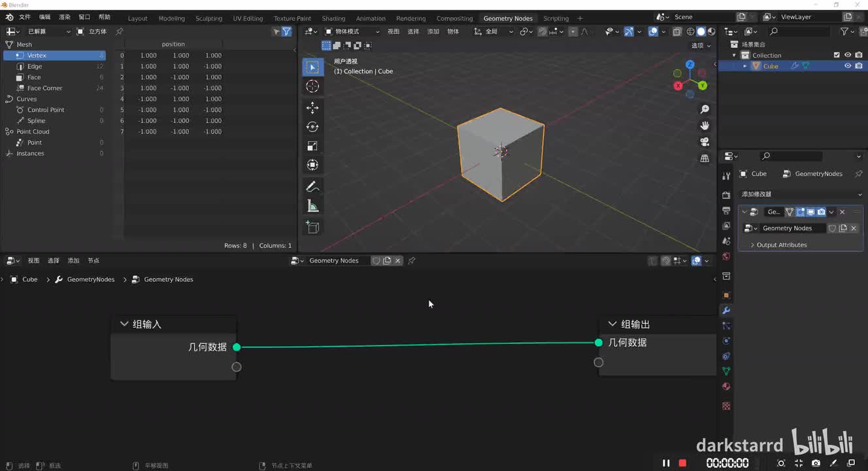This screenshot has width=868, height=471.
Task: Select the Move tool in viewport toolbar
Action: [x=312, y=107]
